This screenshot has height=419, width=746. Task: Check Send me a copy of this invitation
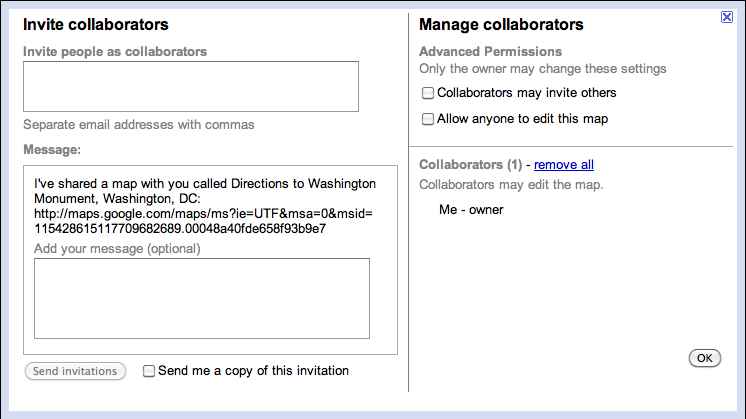pos(149,371)
